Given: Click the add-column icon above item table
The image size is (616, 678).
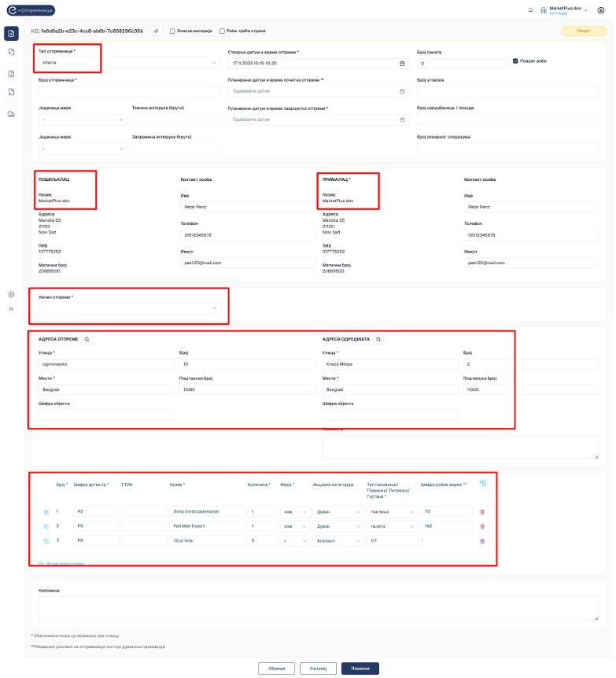Looking at the screenshot, I should [482, 483].
